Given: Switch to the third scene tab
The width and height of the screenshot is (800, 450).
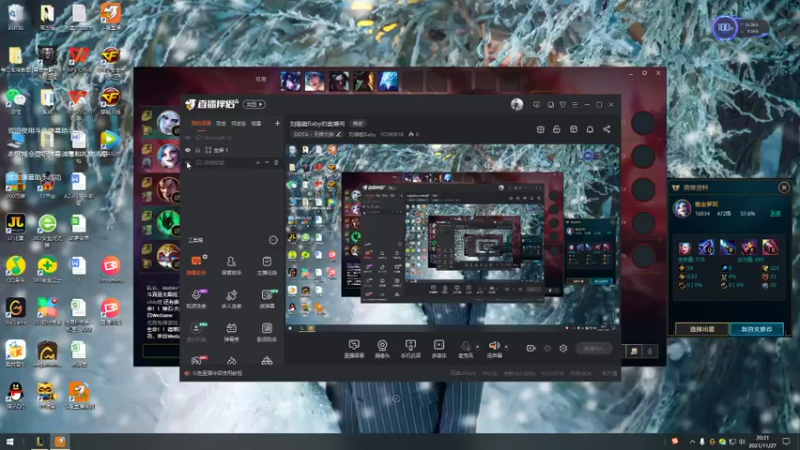Looking at the screenshot, I should click(238, 123).
